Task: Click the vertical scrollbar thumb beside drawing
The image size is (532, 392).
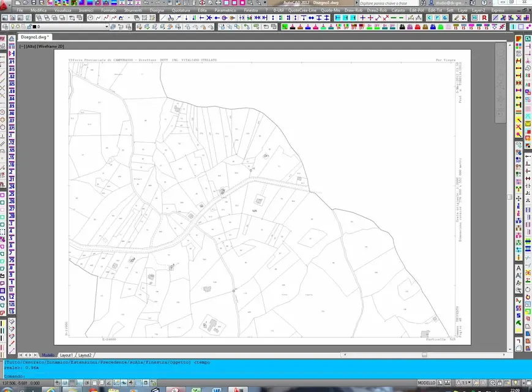Action: tap(509, 197)
